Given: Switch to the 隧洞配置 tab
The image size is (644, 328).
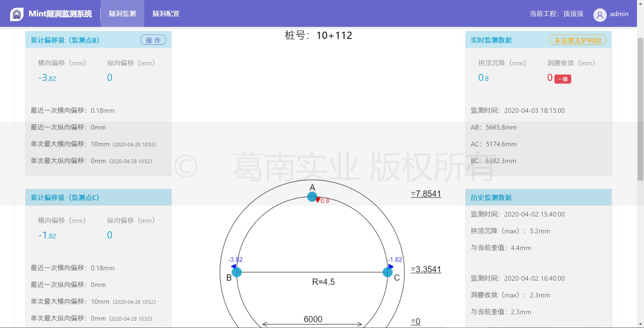Looking at the screenshot, I should (x=166, y=13).
